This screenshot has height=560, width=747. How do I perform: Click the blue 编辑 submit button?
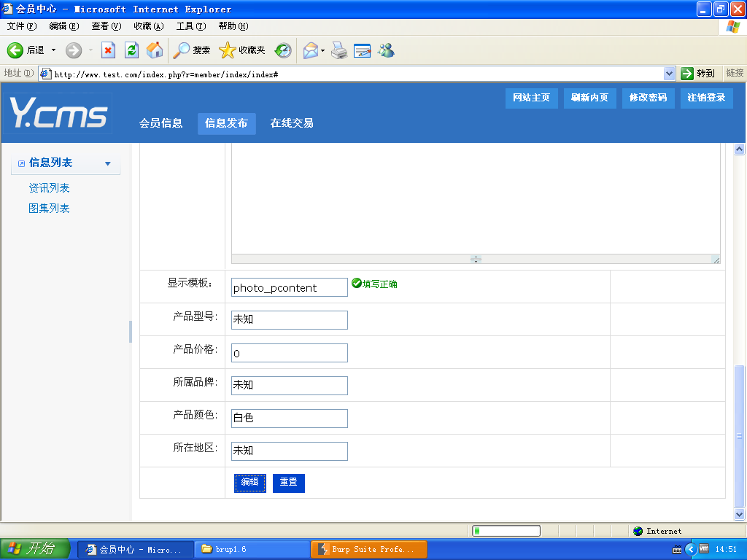point(249,483)
